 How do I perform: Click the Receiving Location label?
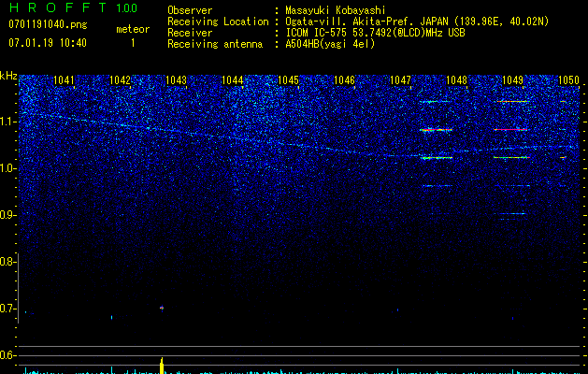(x=218, y=22)
